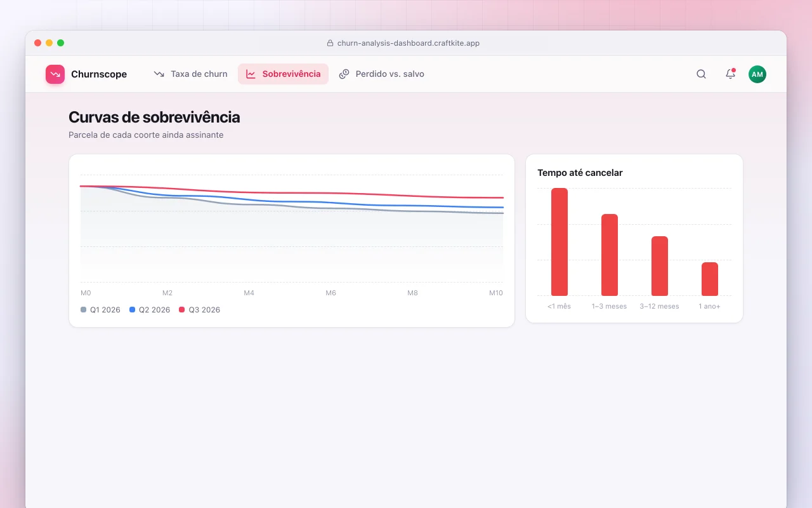812x508 pixels.
Task: Click the M2 axis label
Action: tap(167, 293)
